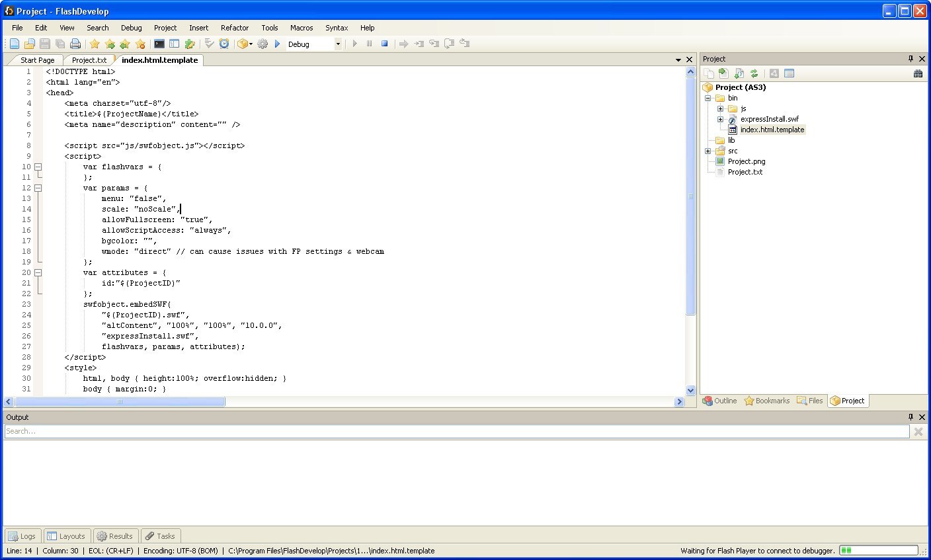Click the Build Project cube icon

243,44
